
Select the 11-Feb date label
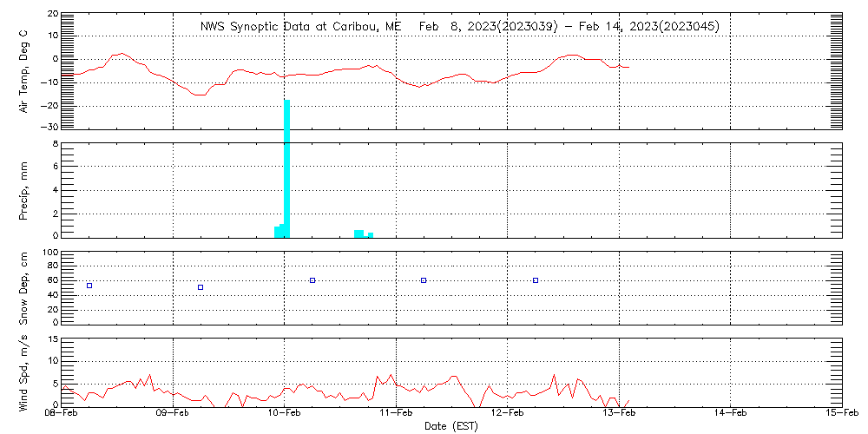(397, 415)
